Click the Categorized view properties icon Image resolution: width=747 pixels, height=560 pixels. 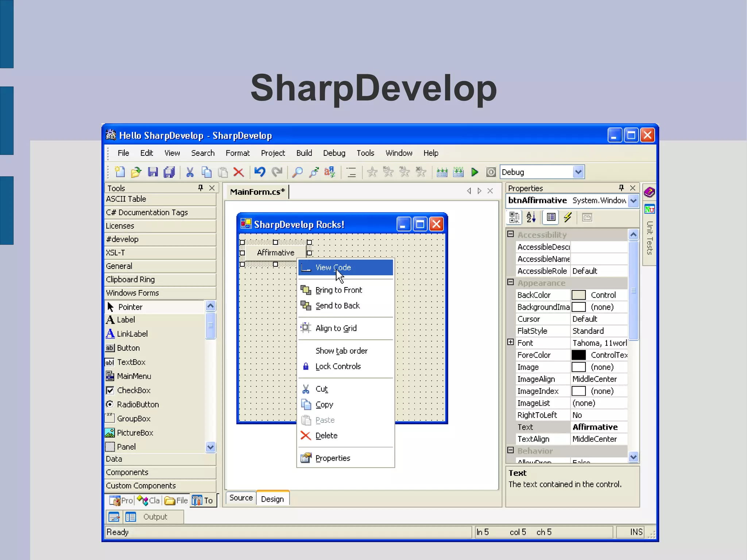514,217
